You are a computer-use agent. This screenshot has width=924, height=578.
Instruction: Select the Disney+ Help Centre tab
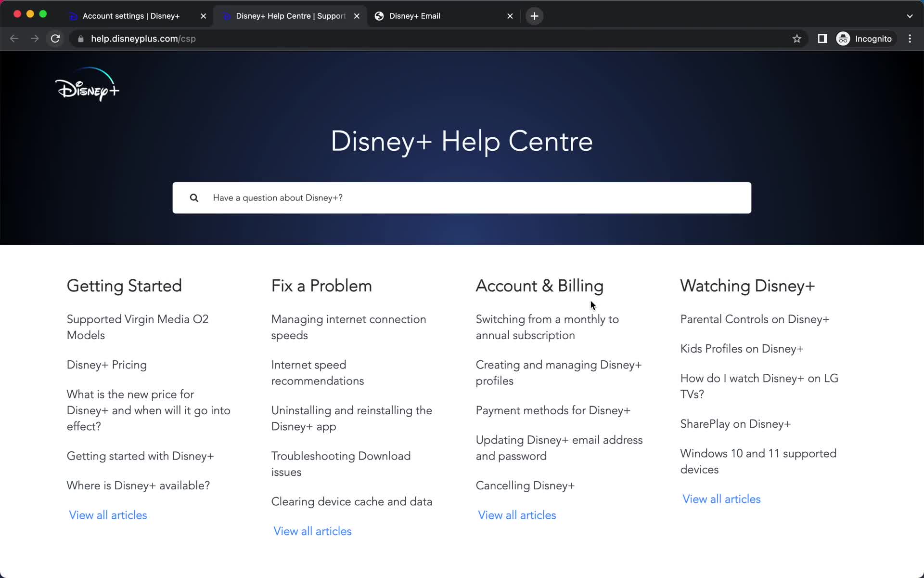291,16
